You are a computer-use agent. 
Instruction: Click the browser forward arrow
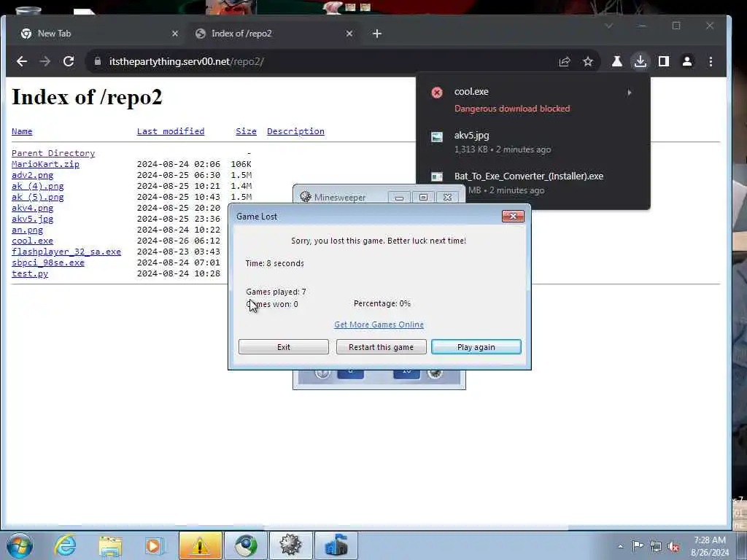pos(44,61)
